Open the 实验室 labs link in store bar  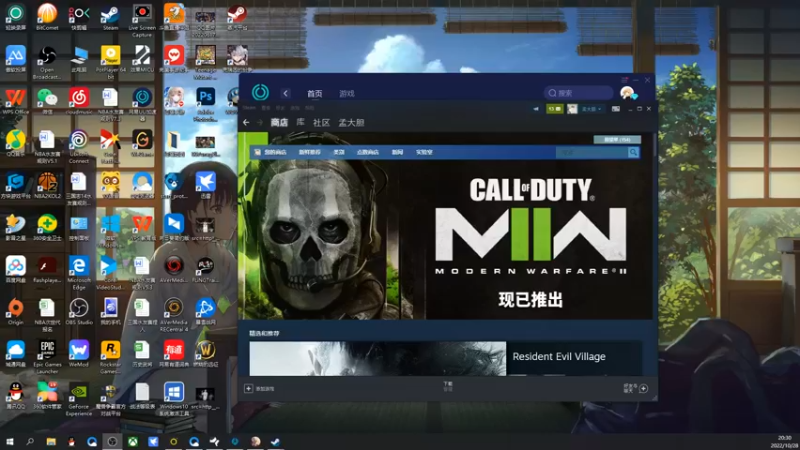[x=424, y=152]
